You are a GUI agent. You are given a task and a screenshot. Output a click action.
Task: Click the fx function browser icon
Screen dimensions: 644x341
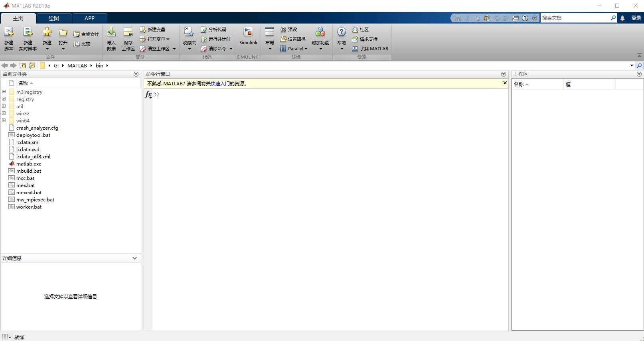click(148, 95)
